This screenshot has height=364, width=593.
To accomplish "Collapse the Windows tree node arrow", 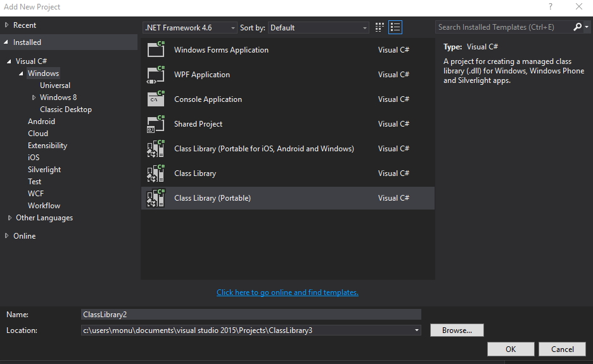I will (21, 73).
